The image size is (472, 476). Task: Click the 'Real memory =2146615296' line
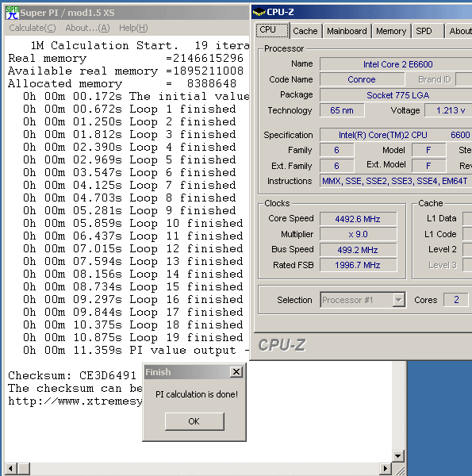[125, 58]
